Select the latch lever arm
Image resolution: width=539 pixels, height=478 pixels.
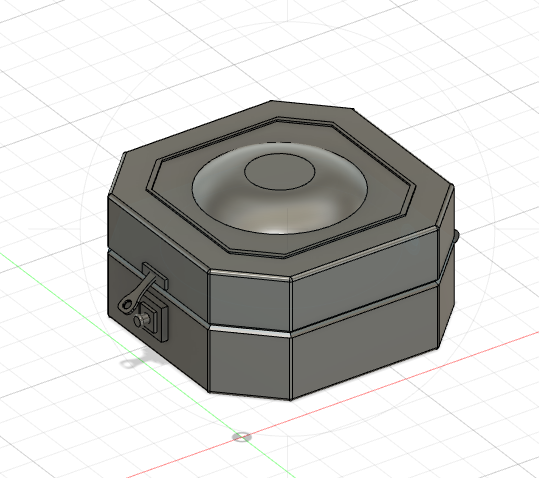[x=137, y=292]
